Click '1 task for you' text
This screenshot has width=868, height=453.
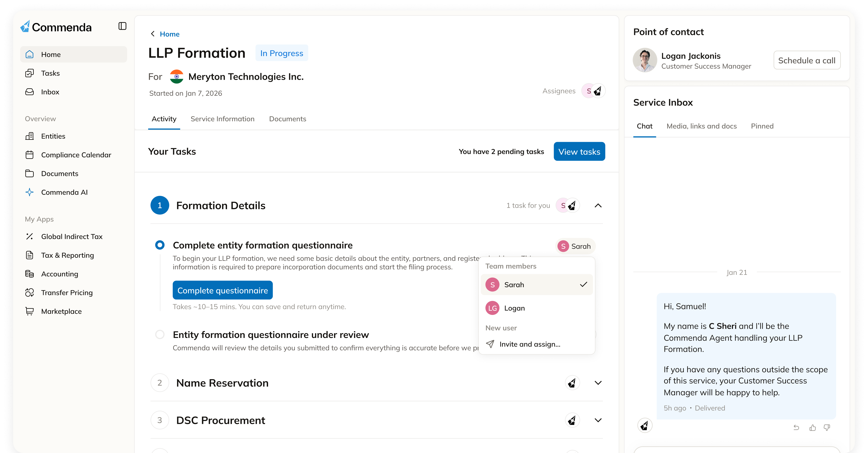pyautogui.click(x=528, y=205)
